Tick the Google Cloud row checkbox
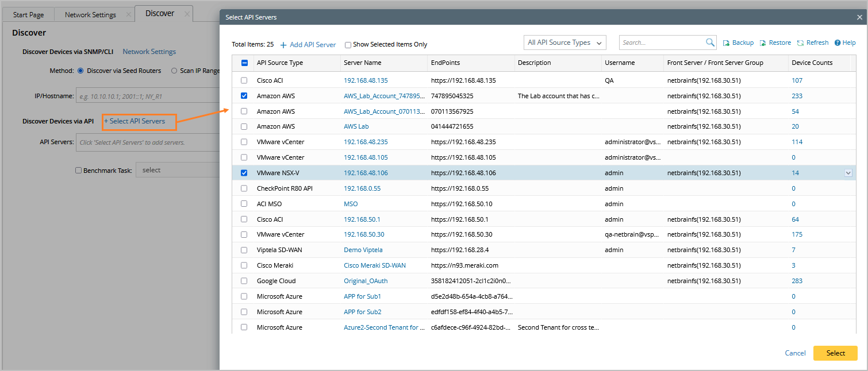Viewport: 868px width, 371px height. [x=244, y=281]
